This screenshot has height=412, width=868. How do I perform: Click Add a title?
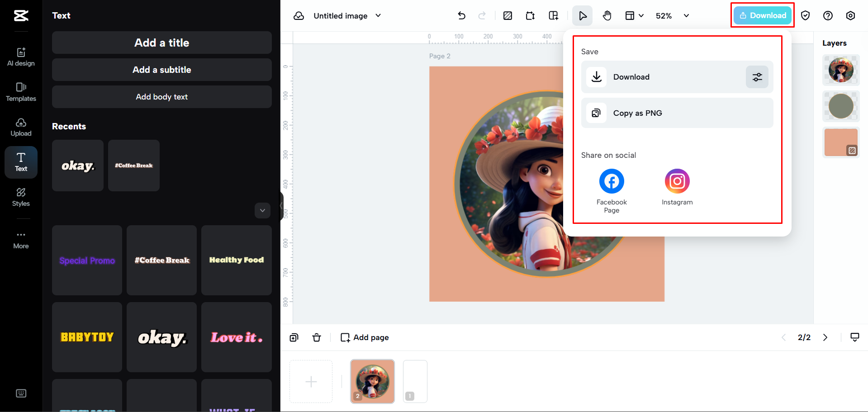162,43
